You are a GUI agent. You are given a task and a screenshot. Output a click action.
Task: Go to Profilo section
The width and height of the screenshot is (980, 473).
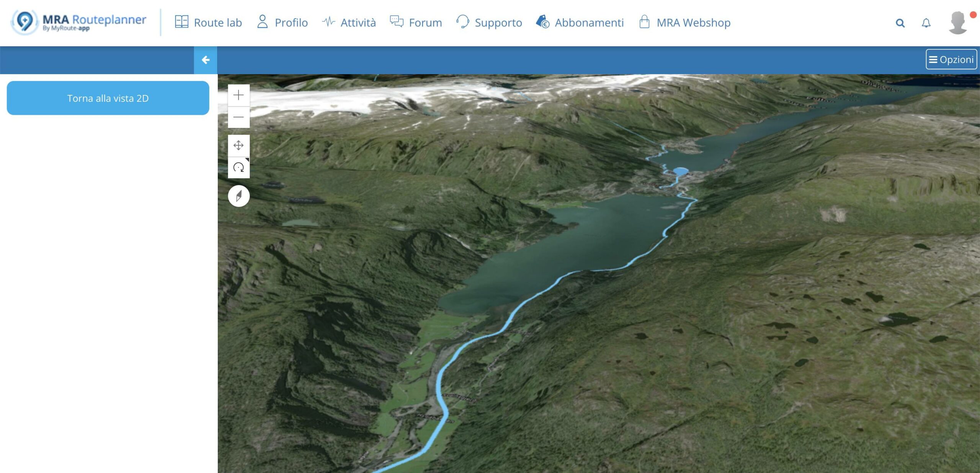click(x=282, y=23)
